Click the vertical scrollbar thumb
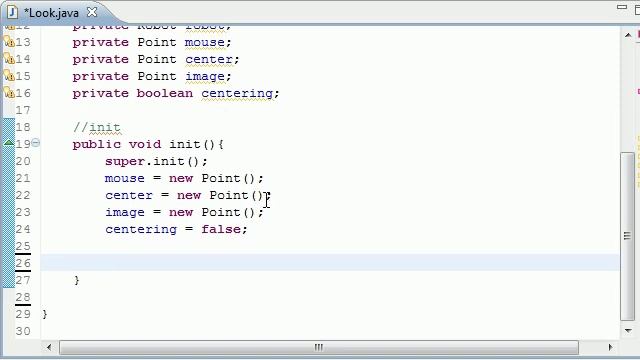Viewport: 640px width, 360px height. 627,236
